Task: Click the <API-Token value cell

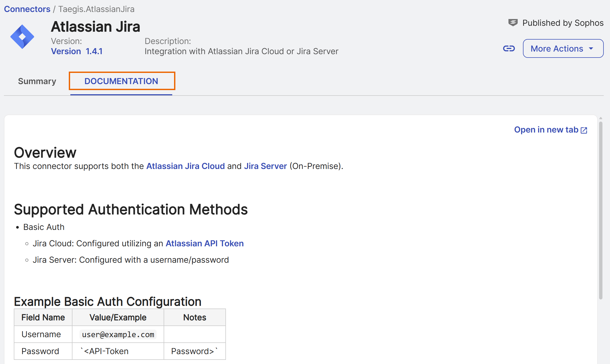Action: tap(118, 351)
